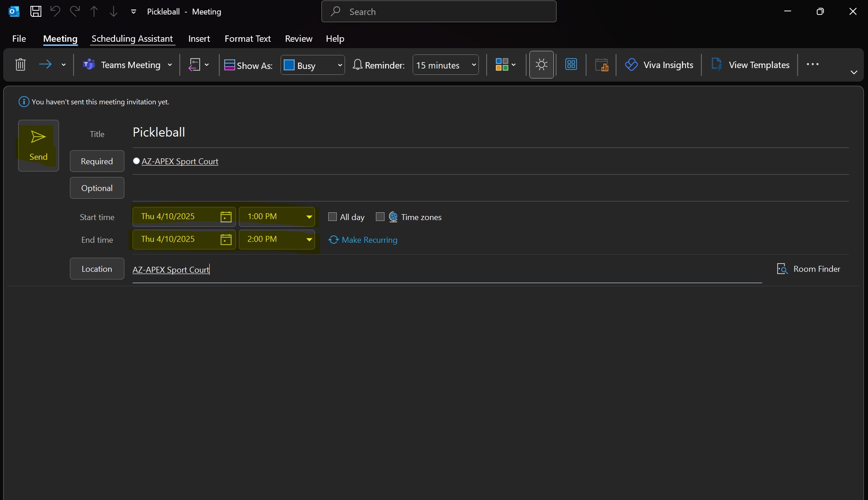This screenshot has height=500, width=868.
Task: Open the Reminder 15 minutes dropdown
Action: [x=445, y=65]
